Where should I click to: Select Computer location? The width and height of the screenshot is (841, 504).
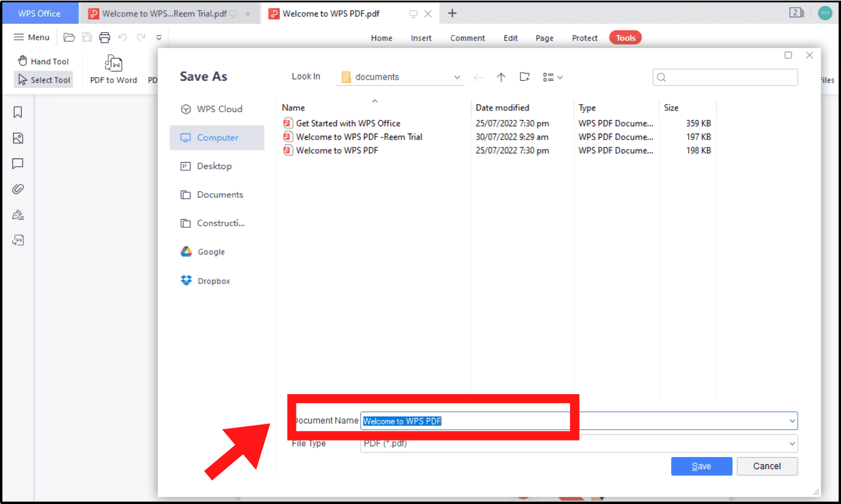tap(217, 138)
